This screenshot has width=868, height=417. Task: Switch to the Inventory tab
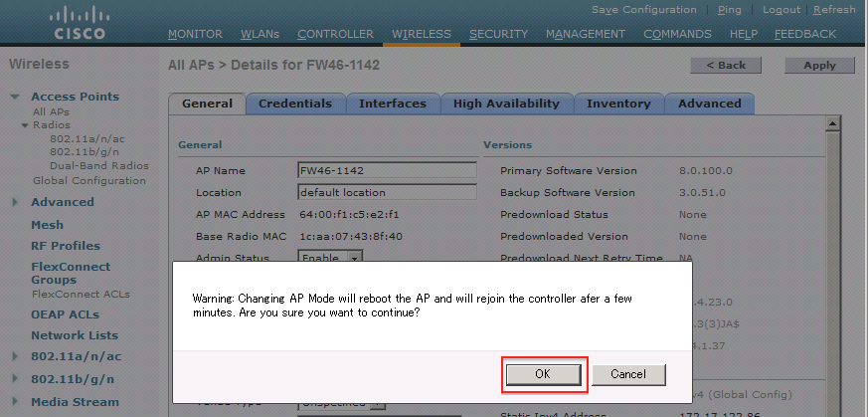click(618, 104)
